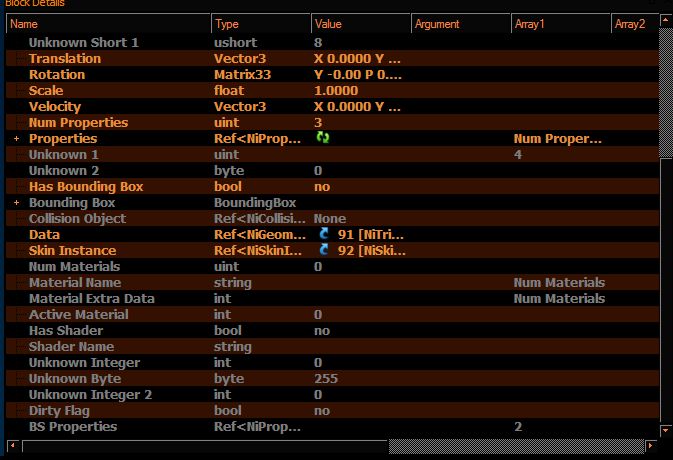Click the green refresh icon in Properties row
The width and height of the screenshot is (673, 460).
[x=323, y=138]
